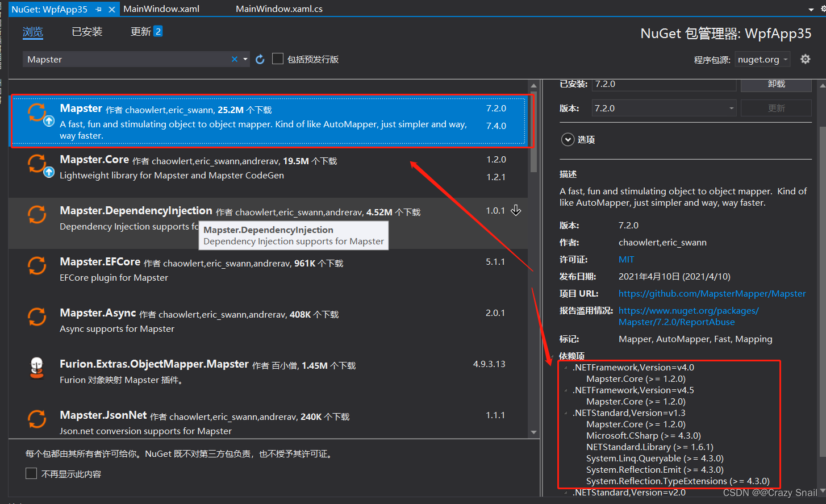The width and height of the screenshot is (826, 504).
Task: Open the 版本 dropdown showing 7.2.0
Action: tap(663, 107)
